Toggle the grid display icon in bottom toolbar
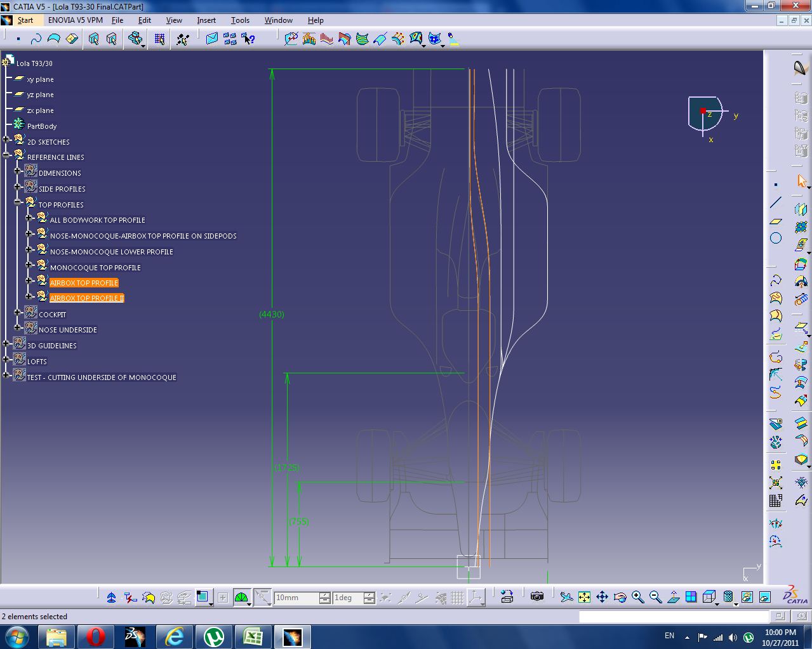Viewport: 812px width, 649px height. (x=457, y=598)
